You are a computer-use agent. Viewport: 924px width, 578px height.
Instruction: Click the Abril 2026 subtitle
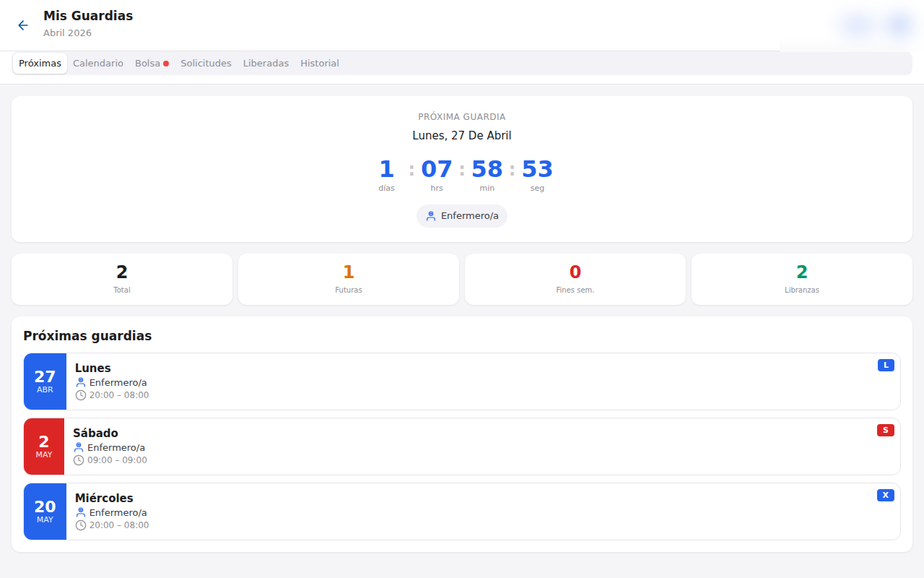67,33
